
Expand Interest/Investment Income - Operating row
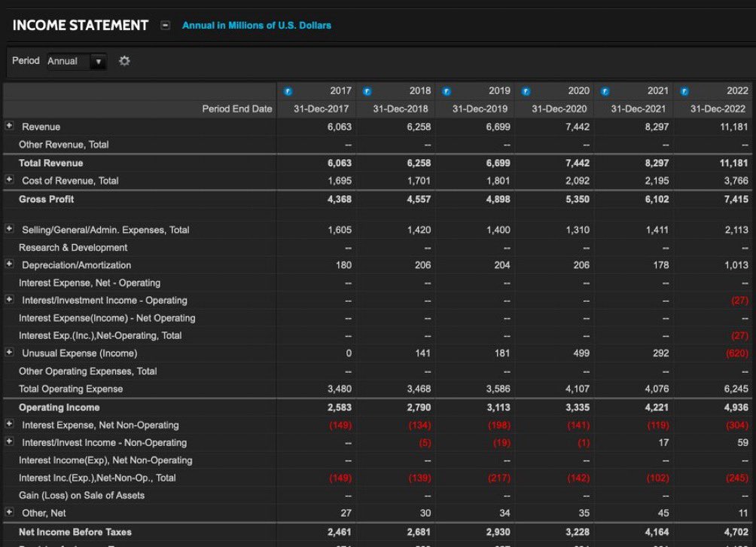pyautogui.click(x=9, y=299)
